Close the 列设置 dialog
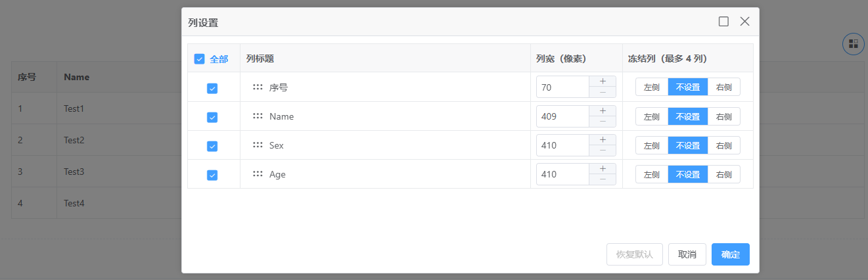This screenshot has height=280, width=868. tap(744, 22)
